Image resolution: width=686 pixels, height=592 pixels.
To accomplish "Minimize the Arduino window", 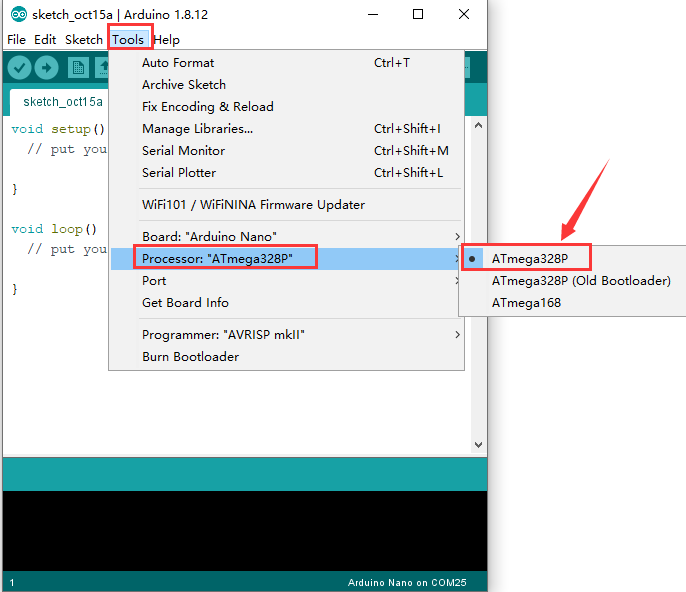I will click(x=373, y=14).
